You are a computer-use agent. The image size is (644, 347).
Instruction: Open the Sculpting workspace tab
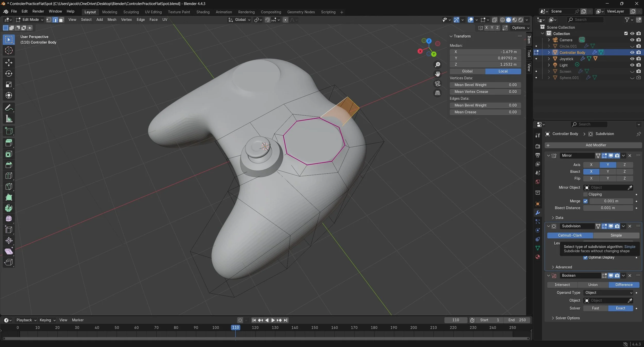[131, 12]
